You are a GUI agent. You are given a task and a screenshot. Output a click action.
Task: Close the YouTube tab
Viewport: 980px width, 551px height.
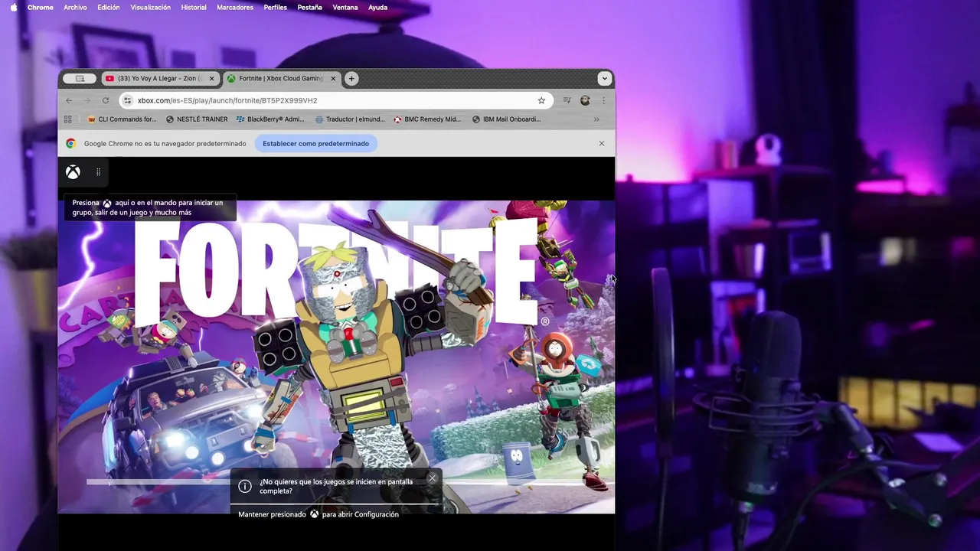point(212,78)
